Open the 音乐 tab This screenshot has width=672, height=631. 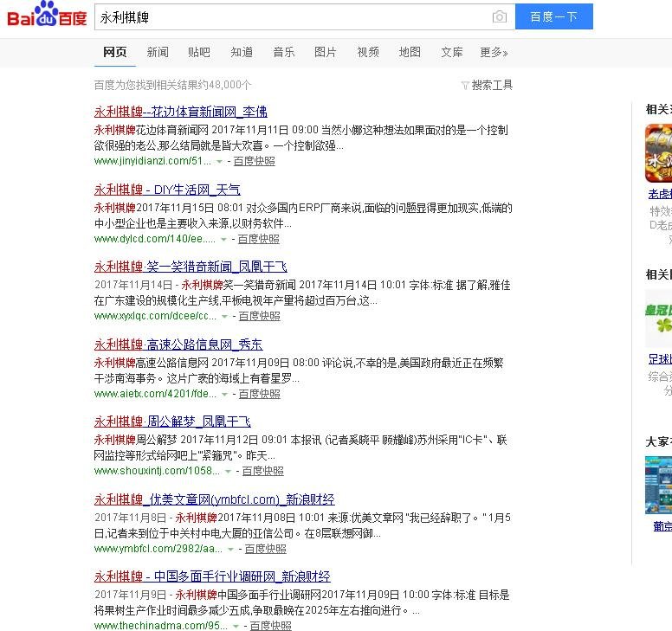(284, 52)
